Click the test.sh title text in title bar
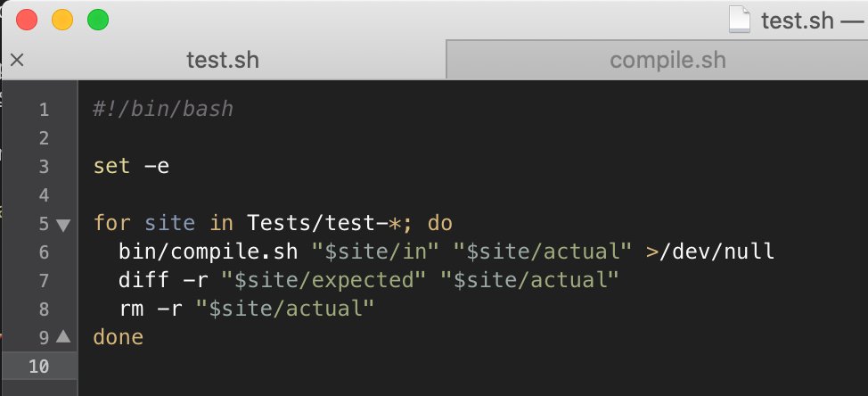 click(797, 21)
